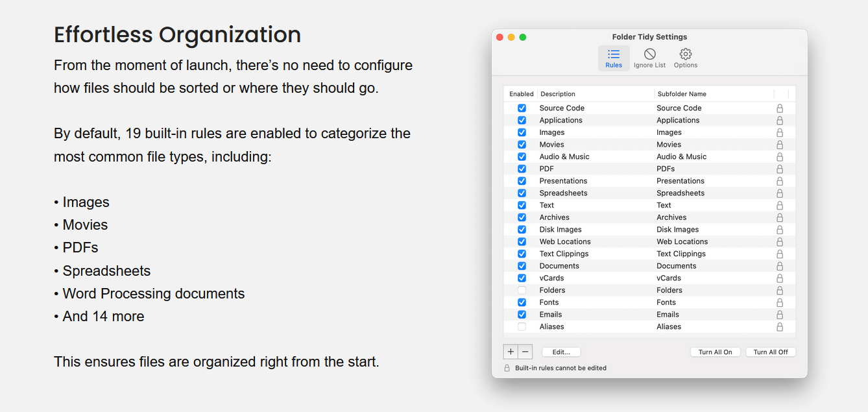Select "Source Code" in the Description column

coord(562,108)
